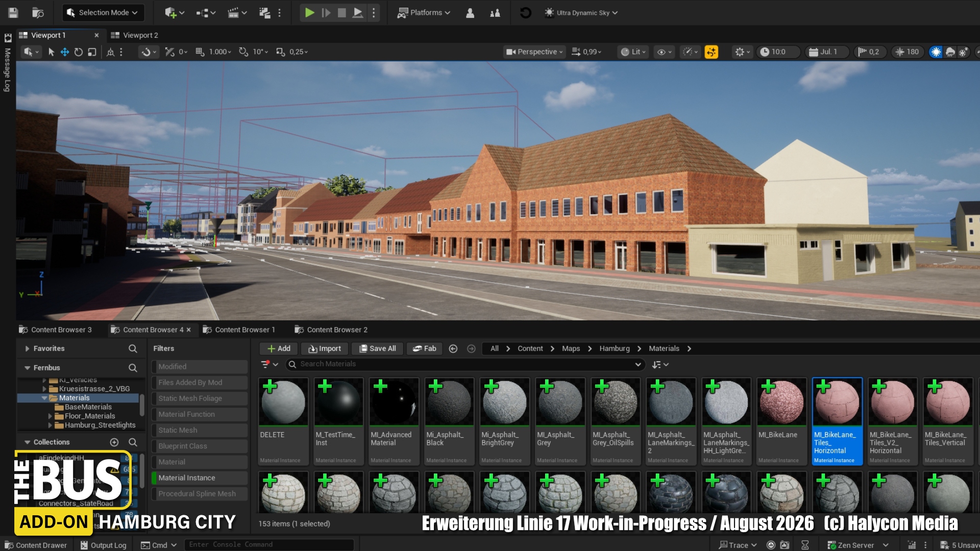Collapse the Materials folder in tree
980x551 pixels.
44,398
